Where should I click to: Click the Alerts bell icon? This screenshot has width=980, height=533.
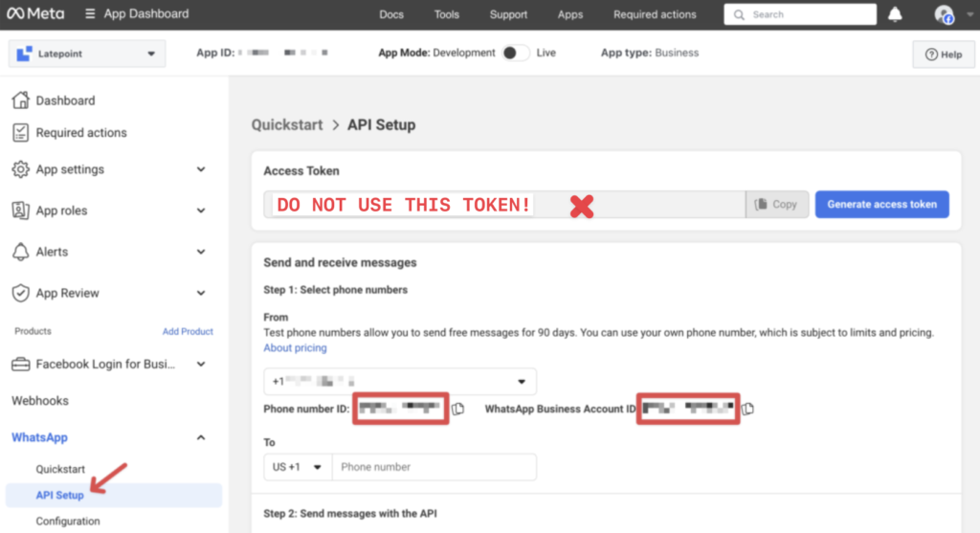pyautogui.click(x=21, y=252)
